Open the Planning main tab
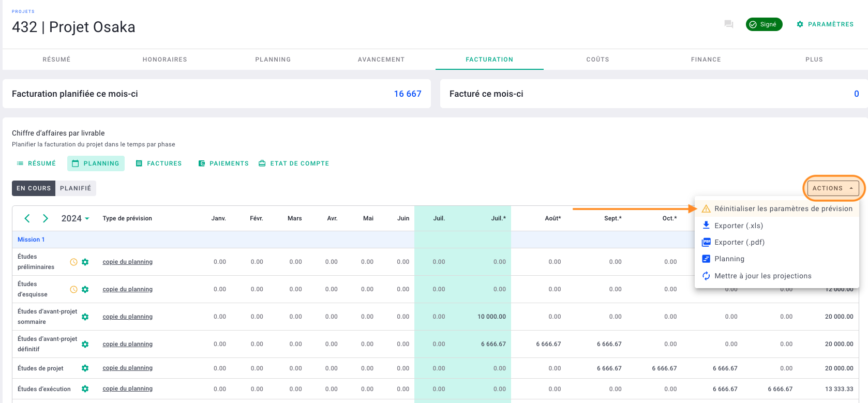This screenshot has width=868, height=403. point(273,59)
